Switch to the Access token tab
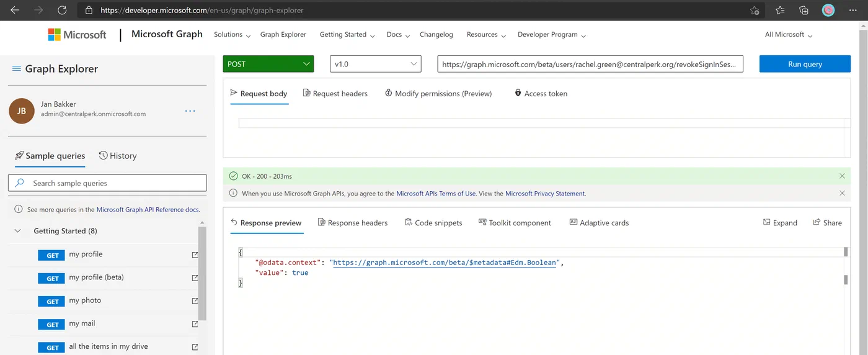 click(541, 94)
